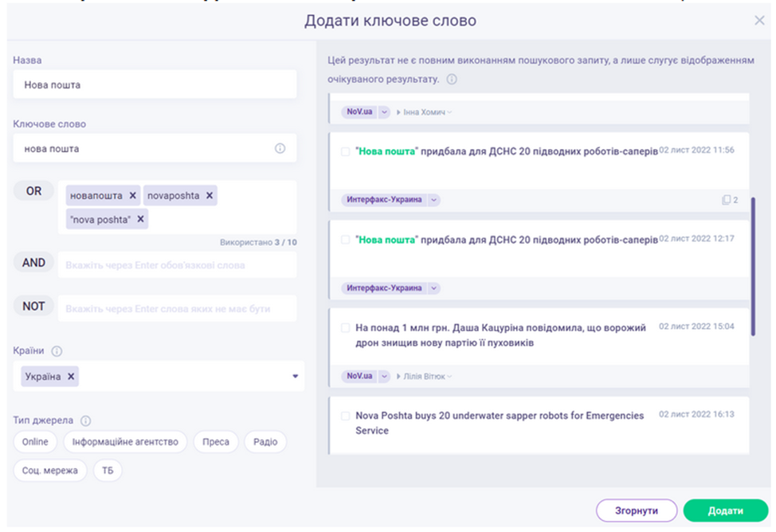
Task: Remove the "nova poshta" keyword tag
Action: point(141,219)
